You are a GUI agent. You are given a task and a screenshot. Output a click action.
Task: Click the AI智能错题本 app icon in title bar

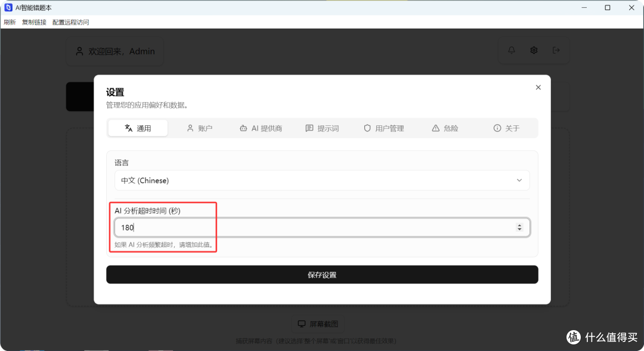coord(8,7)
